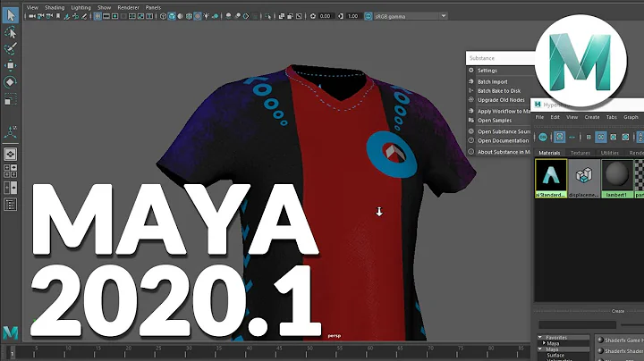Activate the Move tool

[x=11, y=65]
